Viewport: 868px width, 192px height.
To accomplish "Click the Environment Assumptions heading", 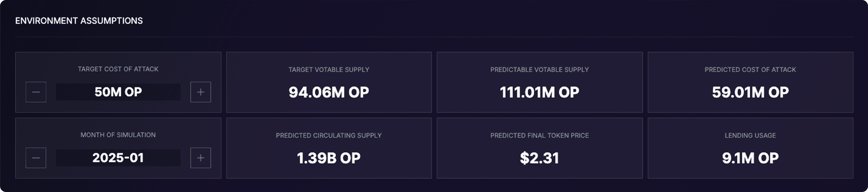I will click(x=79, y=21).
